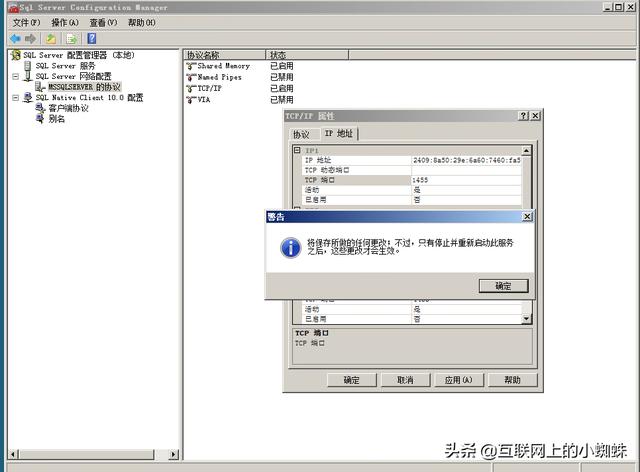Viewport: 640px width, 472px height.
Task: Open the Help toolbar icon
Action: tap(92, 38)
